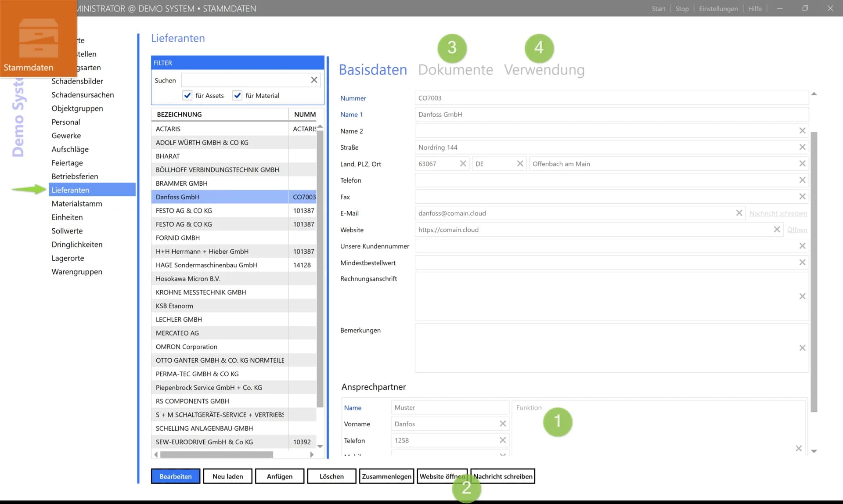Clear the Vorname Danfos field X icon
Image resolution: width=843 pixels, height=504 pixels.
(503, 424)
